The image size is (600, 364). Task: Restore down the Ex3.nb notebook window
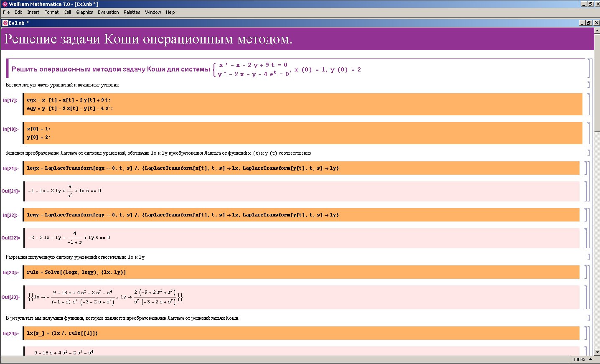[590, 23]
